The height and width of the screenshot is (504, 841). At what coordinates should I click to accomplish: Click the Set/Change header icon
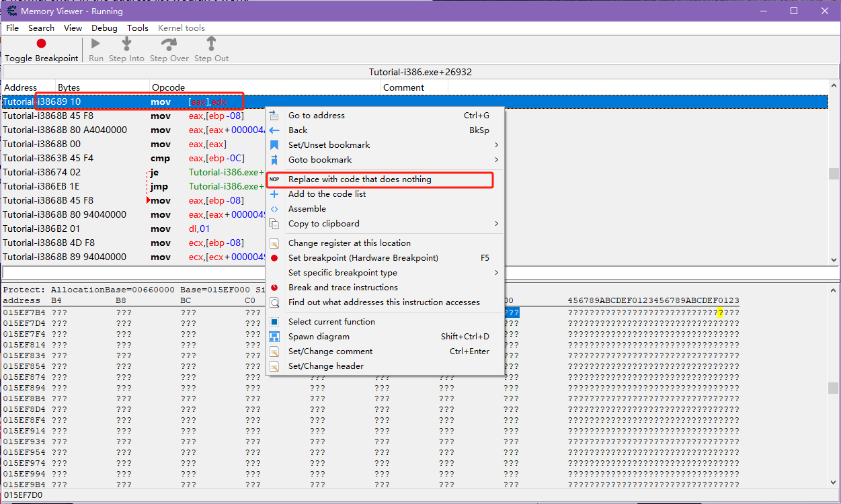click(274, 366)
